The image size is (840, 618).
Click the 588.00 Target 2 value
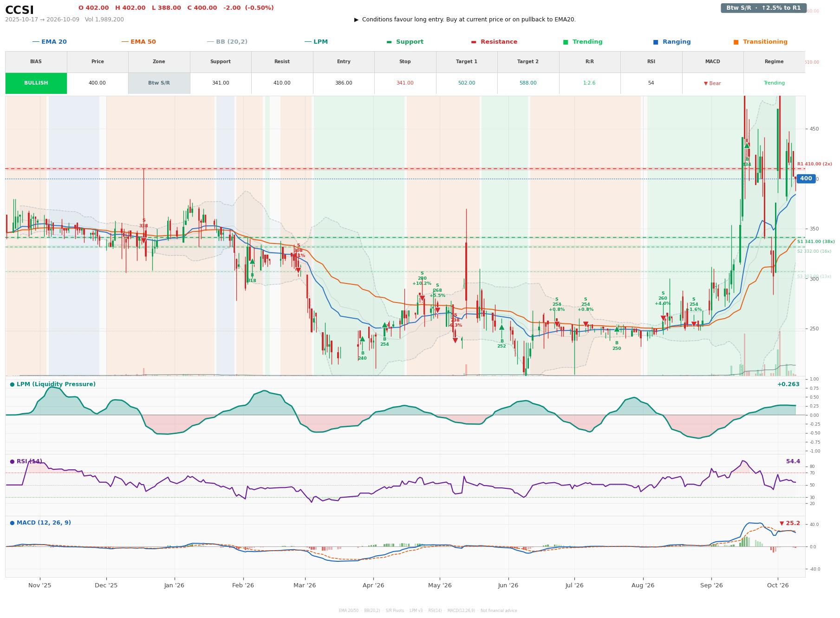tap(528, 83)
